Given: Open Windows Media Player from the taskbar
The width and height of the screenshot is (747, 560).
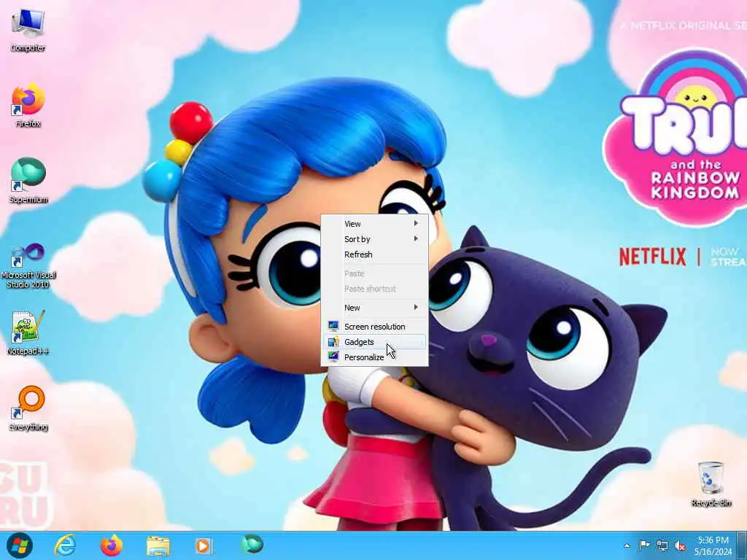Looking at the screenshot, I should point(204,545).
